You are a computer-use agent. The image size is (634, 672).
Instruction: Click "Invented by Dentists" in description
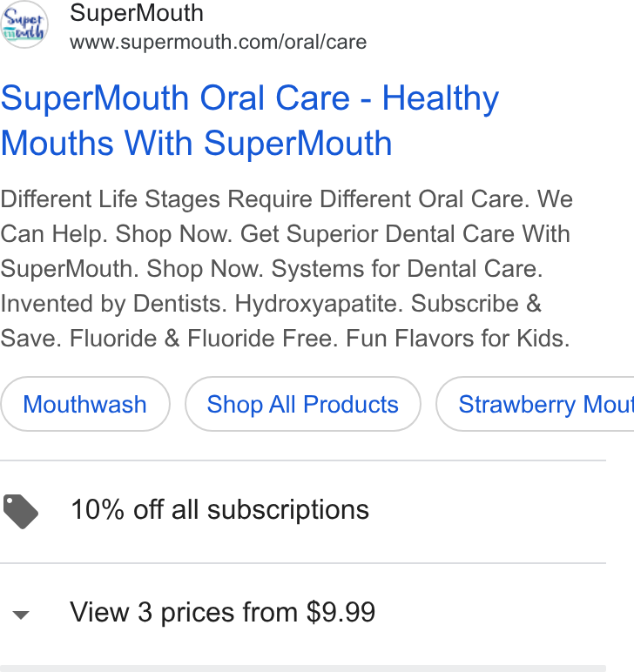113,304
